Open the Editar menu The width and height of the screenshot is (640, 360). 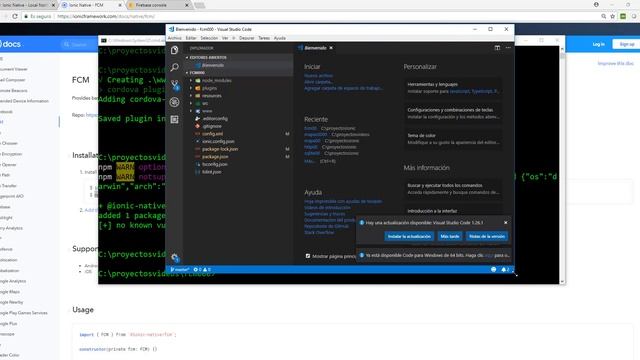(191, 38)
